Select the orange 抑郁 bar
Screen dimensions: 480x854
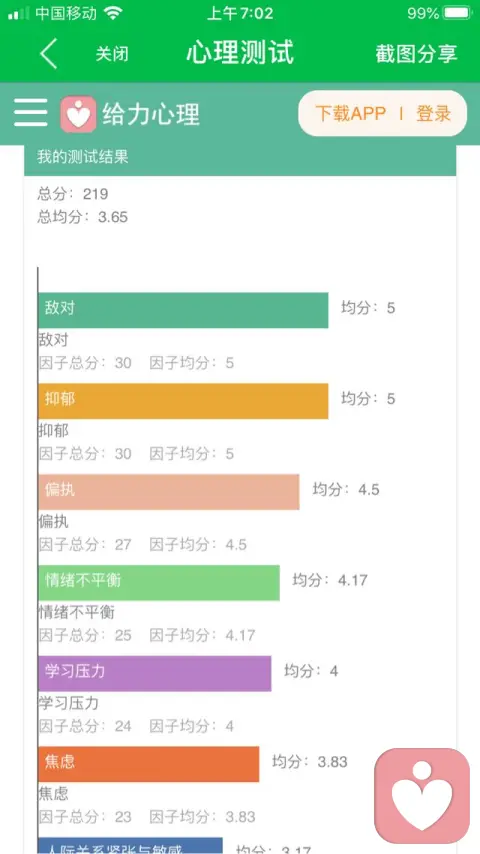[183, 401]
